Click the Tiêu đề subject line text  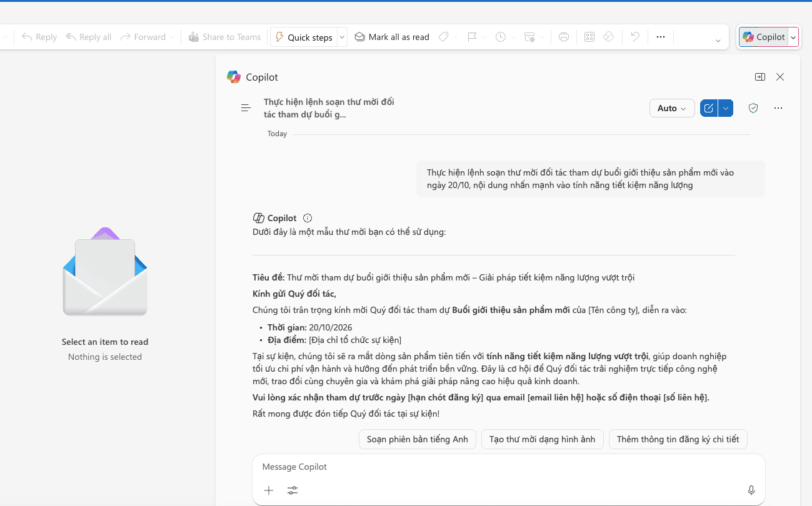[x=443, y=277]
